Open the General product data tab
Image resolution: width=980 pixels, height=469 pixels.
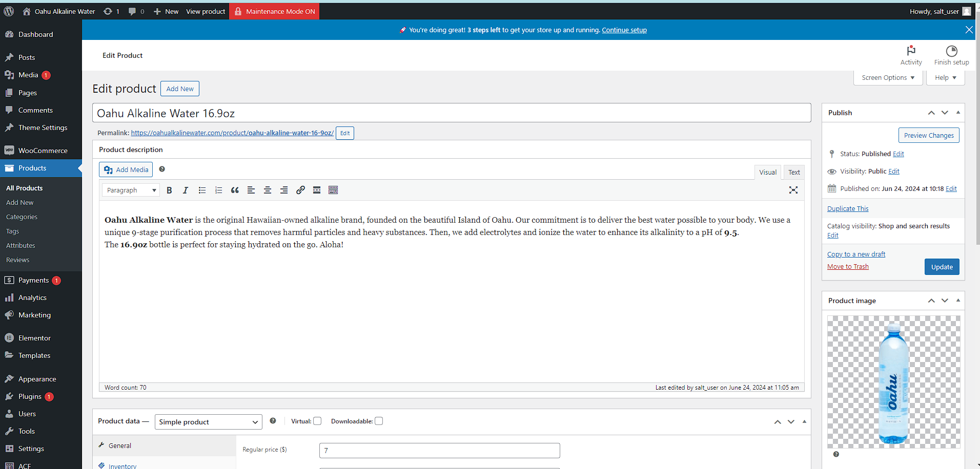164,445
